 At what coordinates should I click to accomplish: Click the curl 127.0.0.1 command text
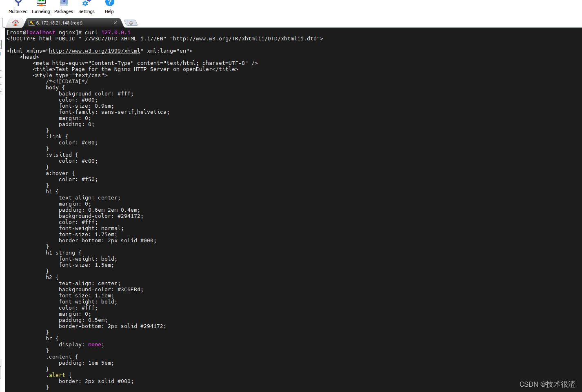[x=108, y=33]
